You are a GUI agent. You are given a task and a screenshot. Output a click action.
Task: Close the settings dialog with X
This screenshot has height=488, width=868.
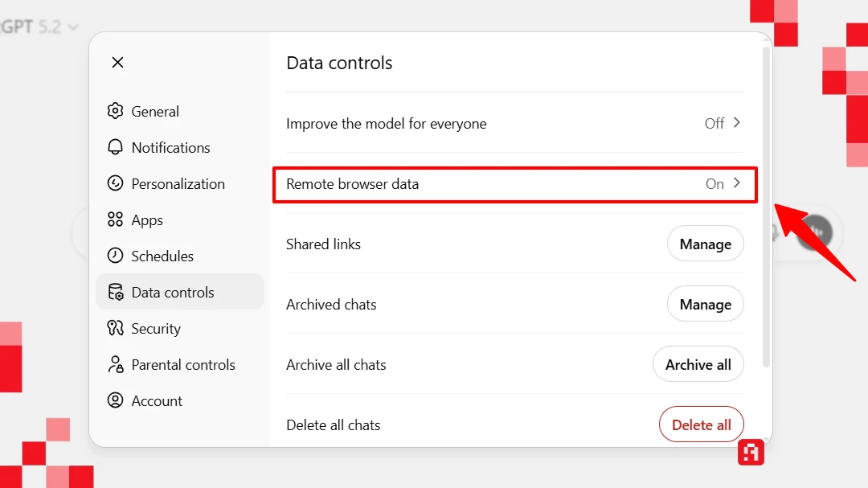click(x=117, y=62)
